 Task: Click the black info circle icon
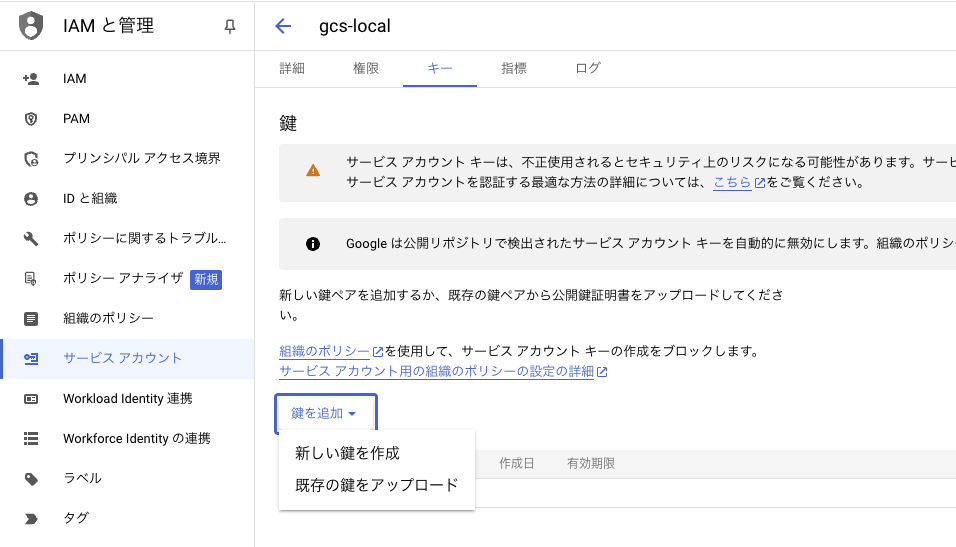[x=313, y=244]
